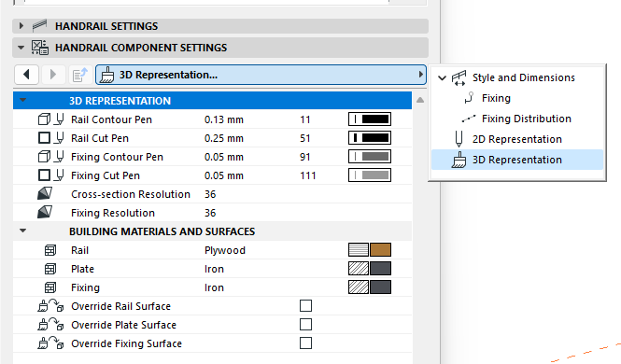Collapse Building Materials and Surfaces group

click(23, 231)
